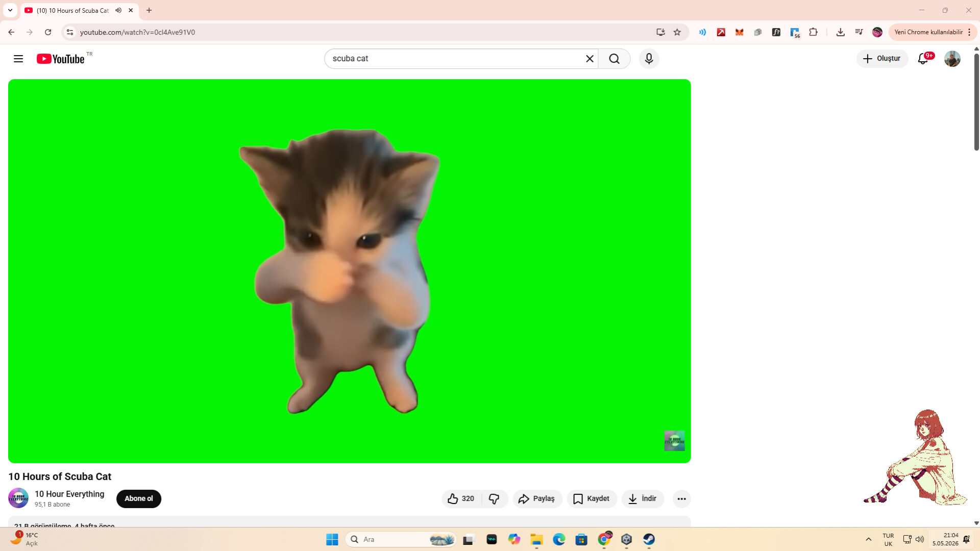
Task: Open the 10 Hour Everything channel name
Action: (69, 494)
